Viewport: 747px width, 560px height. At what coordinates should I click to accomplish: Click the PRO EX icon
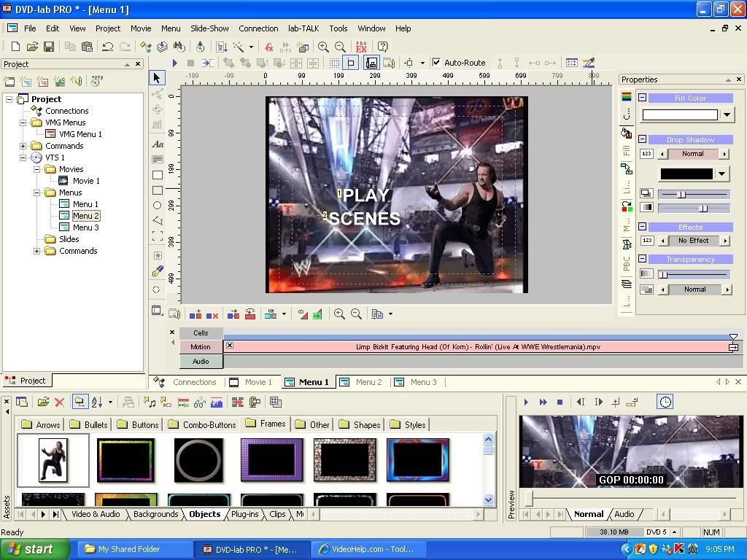[x=361, y=47]
